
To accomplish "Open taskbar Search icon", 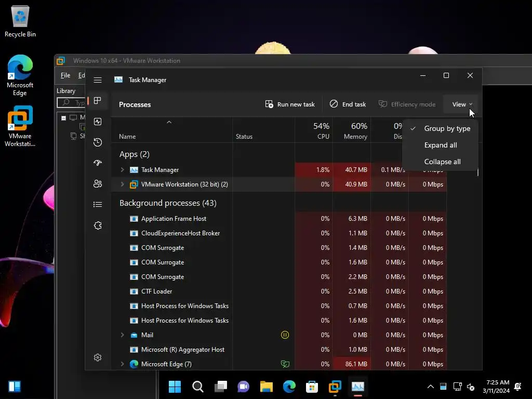I will coord(198,387).
